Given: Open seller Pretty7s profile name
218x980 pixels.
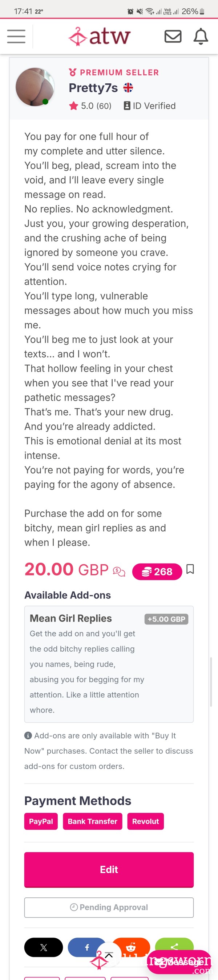Looking at the screenshot, I should pyautogui.click(x=93, y=88).
